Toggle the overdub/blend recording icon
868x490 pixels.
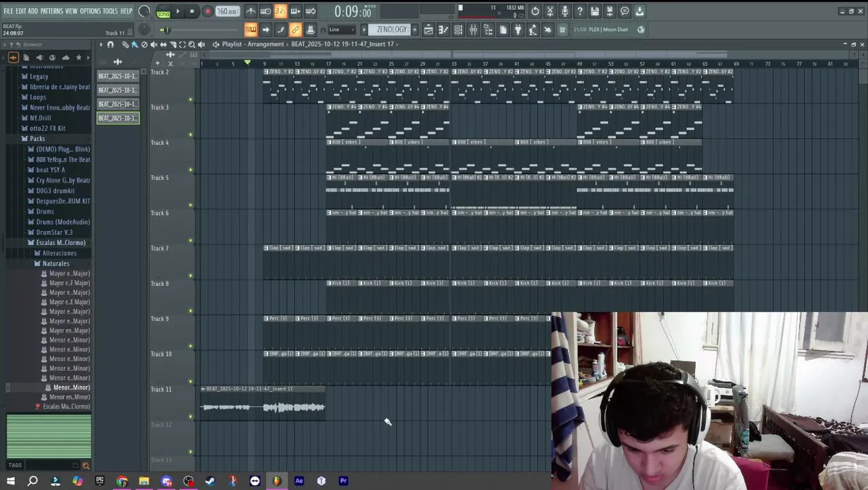pyautogui.click(x=295, y=12)
